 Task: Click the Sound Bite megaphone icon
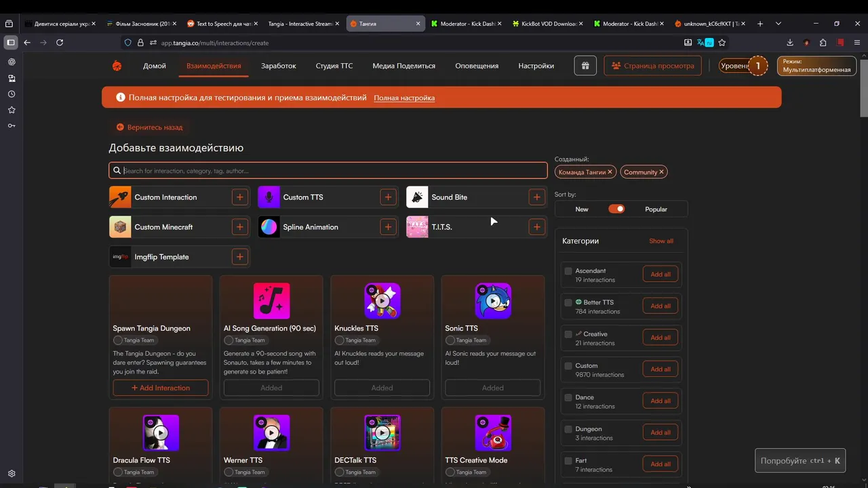[417, 197]
